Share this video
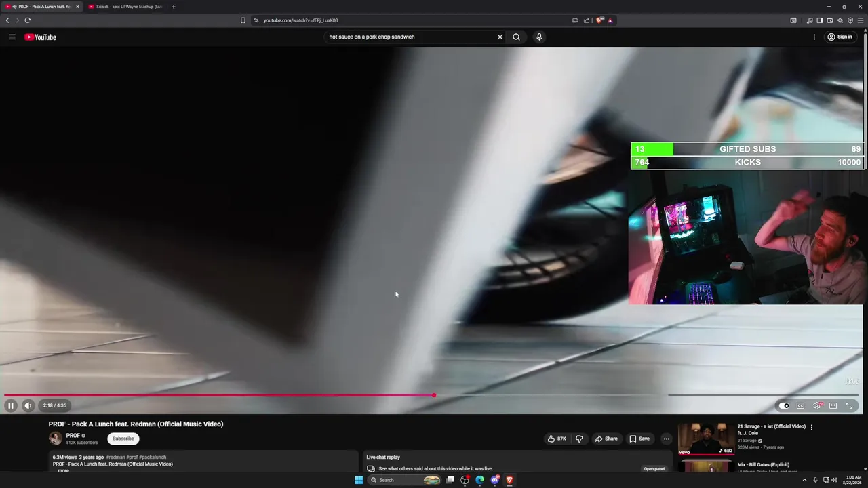 pyautogui.click(x=606, y=439)
